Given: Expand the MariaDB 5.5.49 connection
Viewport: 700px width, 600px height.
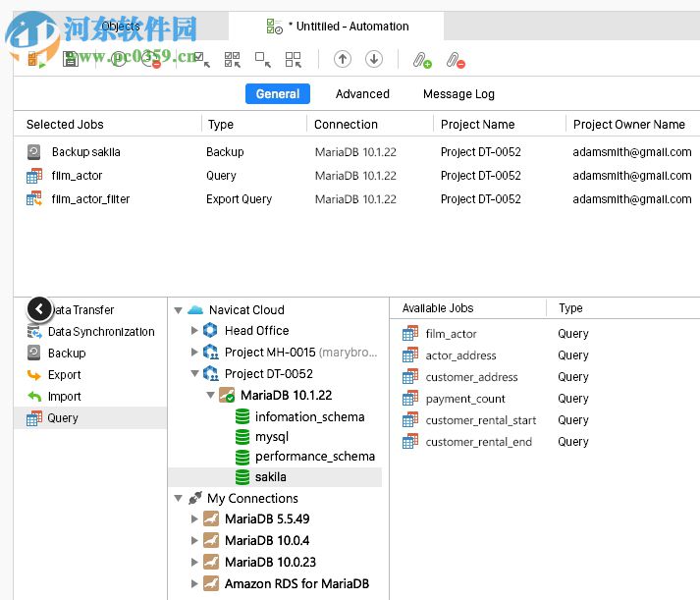Looking at the screenshot, I should [194, 518].
